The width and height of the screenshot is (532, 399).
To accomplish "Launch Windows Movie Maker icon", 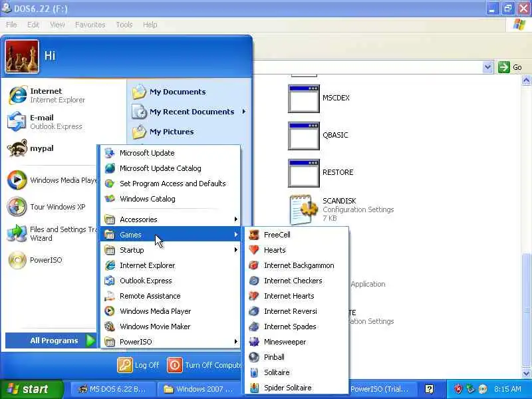I will point(110,327).
